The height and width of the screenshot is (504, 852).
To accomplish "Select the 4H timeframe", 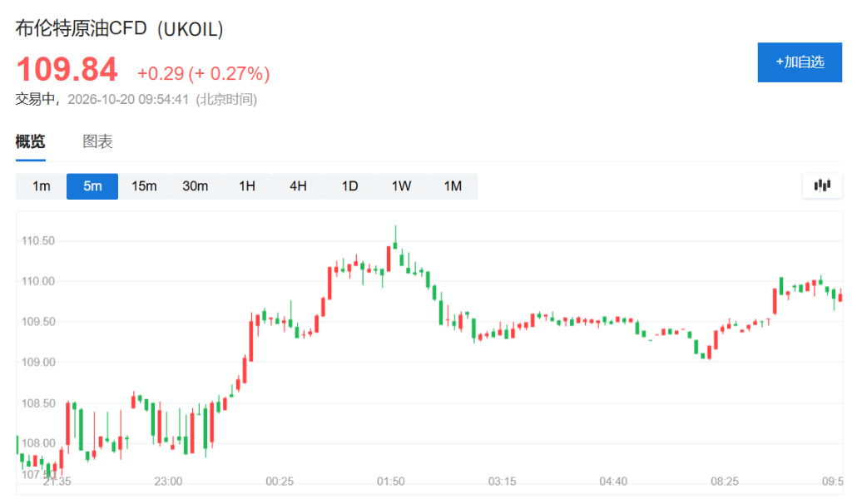I will pos(298,186).
